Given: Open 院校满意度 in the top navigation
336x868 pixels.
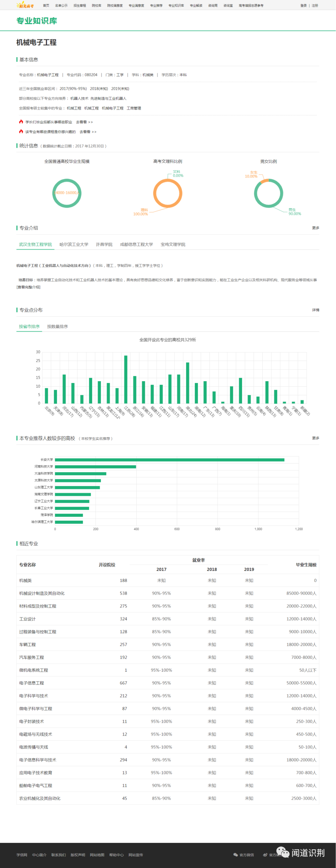Looking at the screenshot, I should pyautogui.click(x=115, y=5).
